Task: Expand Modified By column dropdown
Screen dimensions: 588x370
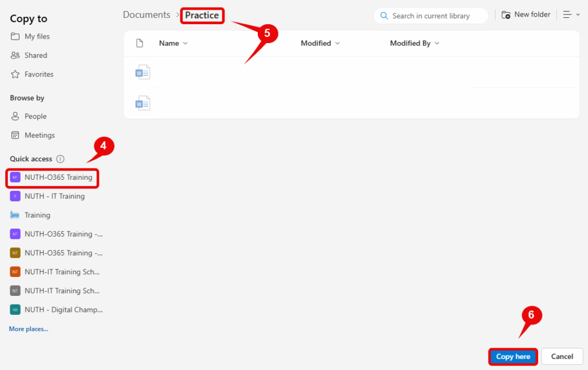Action: (415, 43)
